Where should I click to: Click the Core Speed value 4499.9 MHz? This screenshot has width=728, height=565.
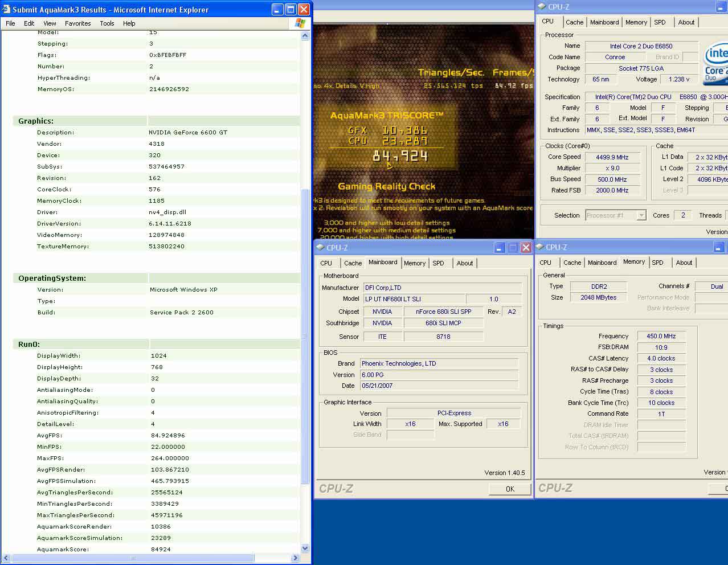pyautogui.click(x=612, y=157)
